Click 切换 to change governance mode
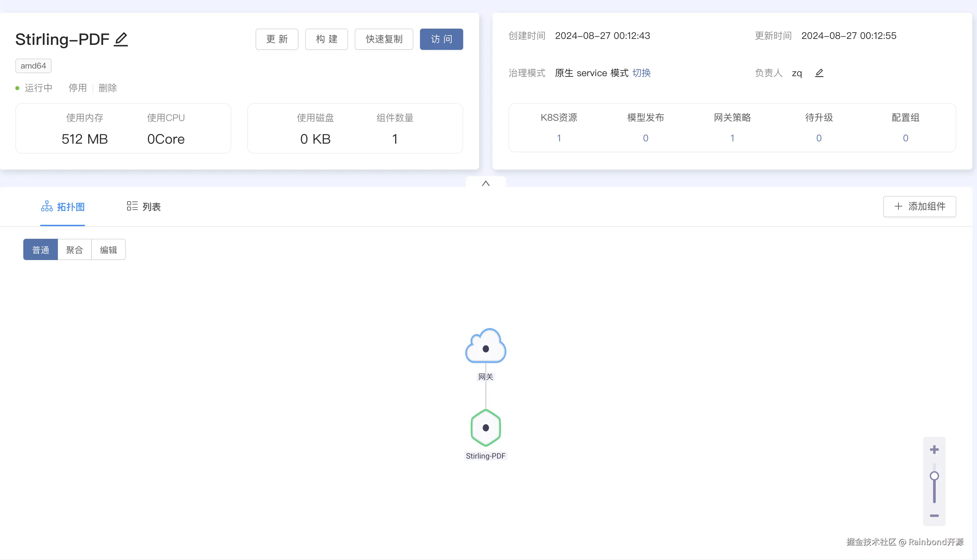Image resolution: width=977 pixels, height=560 pixels. 642,73
